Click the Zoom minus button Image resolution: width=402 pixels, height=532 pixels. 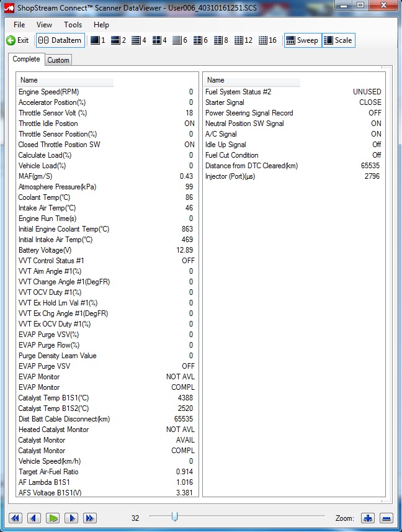(x=386, y=518)
